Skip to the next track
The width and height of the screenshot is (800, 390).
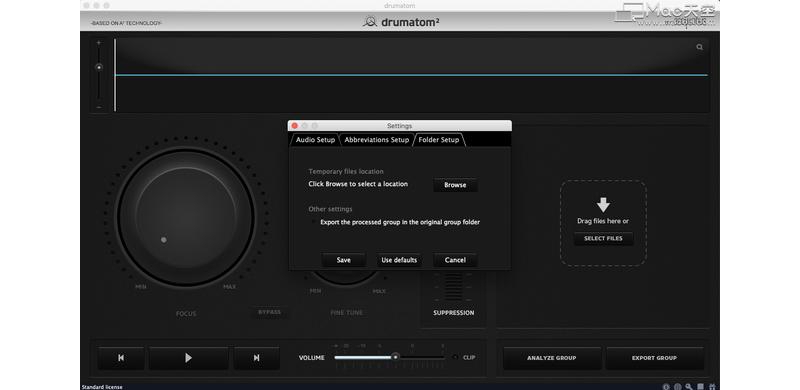tap(257, 358)
